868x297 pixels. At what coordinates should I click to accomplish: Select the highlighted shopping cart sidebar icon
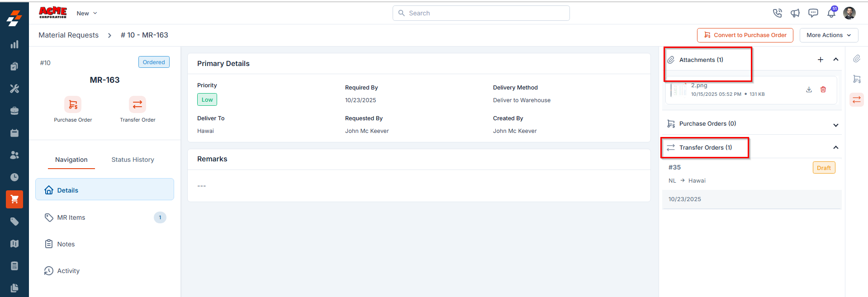point(14,199)
